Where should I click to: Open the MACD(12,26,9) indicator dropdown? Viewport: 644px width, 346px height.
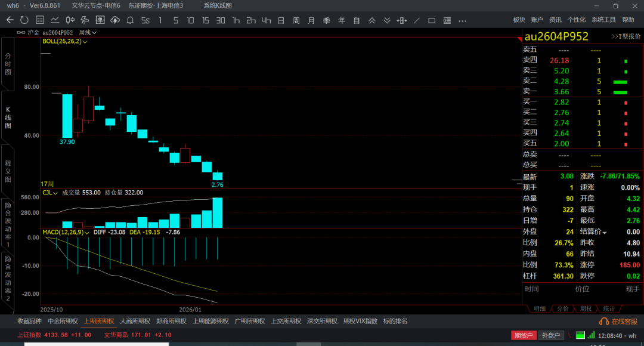tap(66, 231)
